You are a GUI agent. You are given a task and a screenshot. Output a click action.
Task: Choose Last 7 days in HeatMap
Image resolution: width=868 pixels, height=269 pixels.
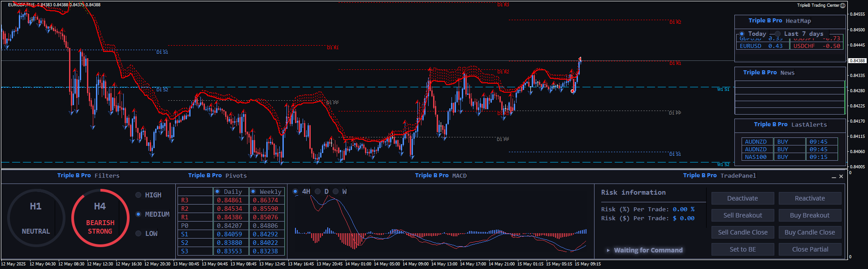pos(777,34)
